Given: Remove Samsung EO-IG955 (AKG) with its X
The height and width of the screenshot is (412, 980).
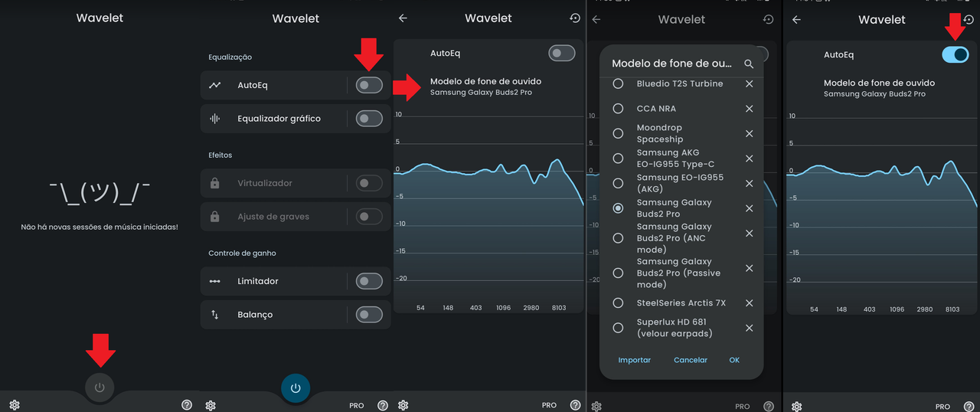Looking at the screenshot, I should pos(750,183).
